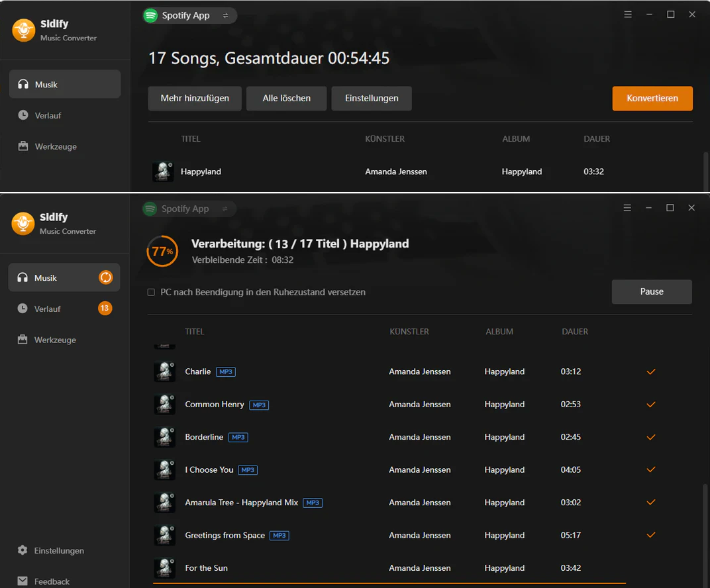Click the headphones icon in upper window sidebar

(x=23, y=84)
